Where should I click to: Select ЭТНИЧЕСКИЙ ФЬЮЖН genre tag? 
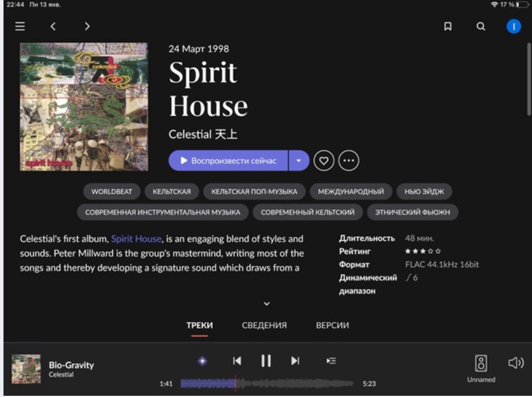pos(413,212)
